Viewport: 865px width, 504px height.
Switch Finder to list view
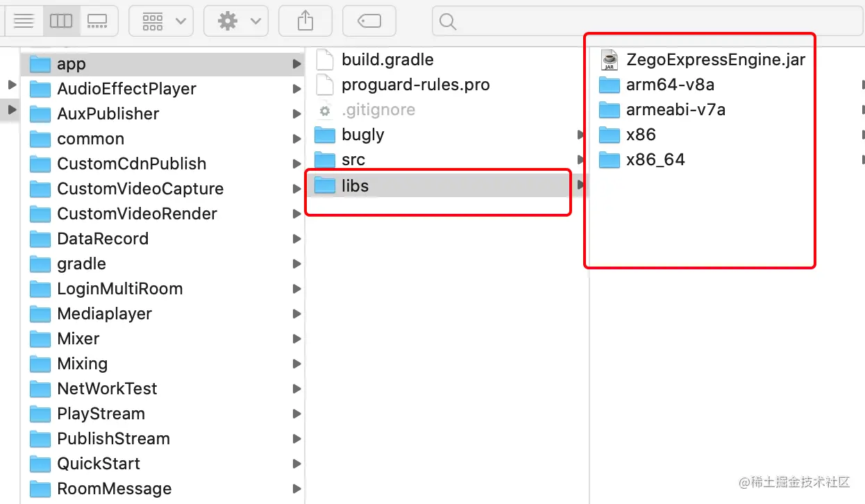click(24, 21)
